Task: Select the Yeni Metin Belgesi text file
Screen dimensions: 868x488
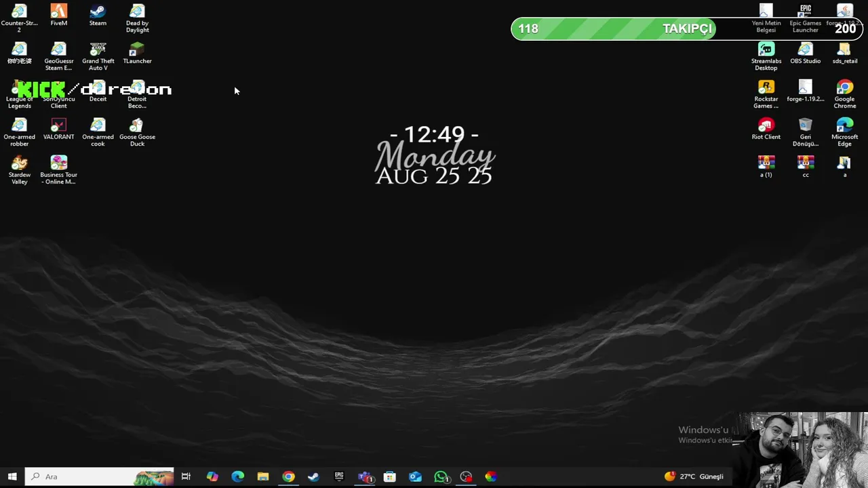Action: point(766,18)
